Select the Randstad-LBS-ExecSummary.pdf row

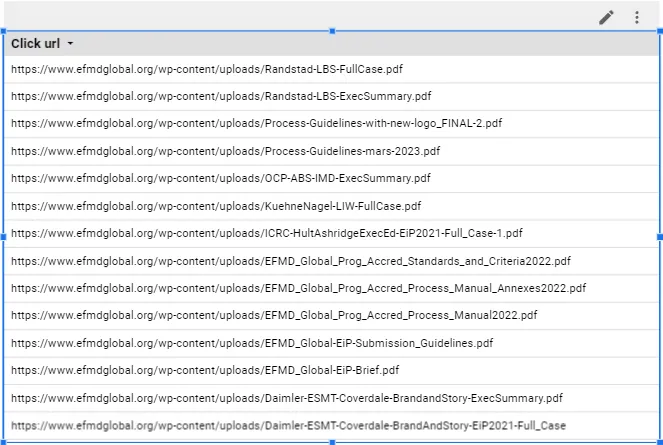332,96
